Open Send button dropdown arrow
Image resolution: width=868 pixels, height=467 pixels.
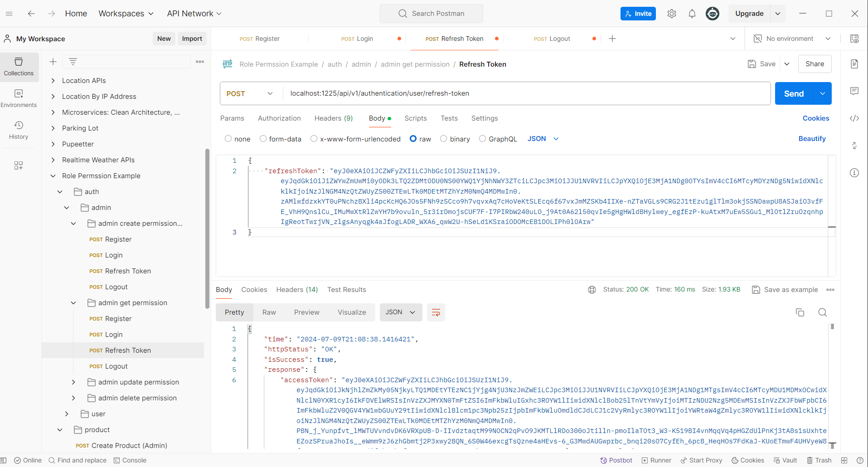823,93
